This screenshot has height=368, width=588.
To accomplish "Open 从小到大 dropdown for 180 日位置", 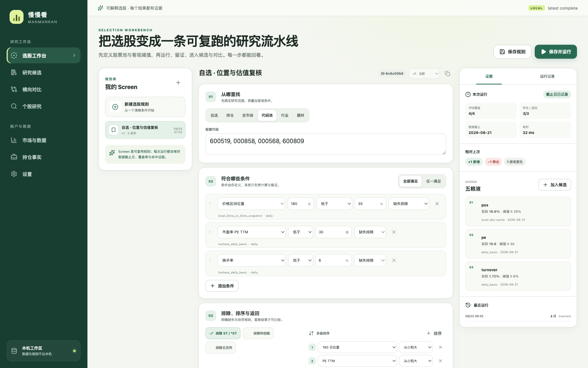I will [x=416, y=347].
